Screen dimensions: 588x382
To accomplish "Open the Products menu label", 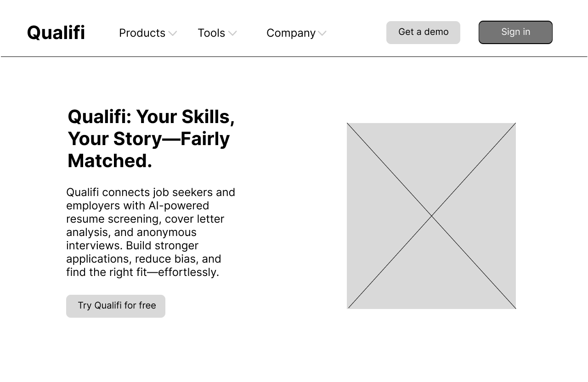I will [142, 33].
